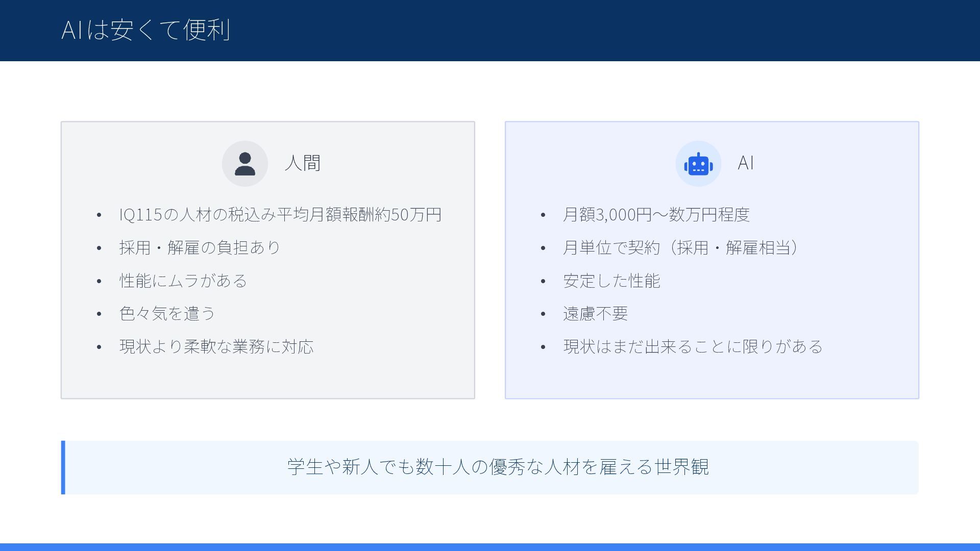Click the blue footer strip at bottom

tap(490, 547)
